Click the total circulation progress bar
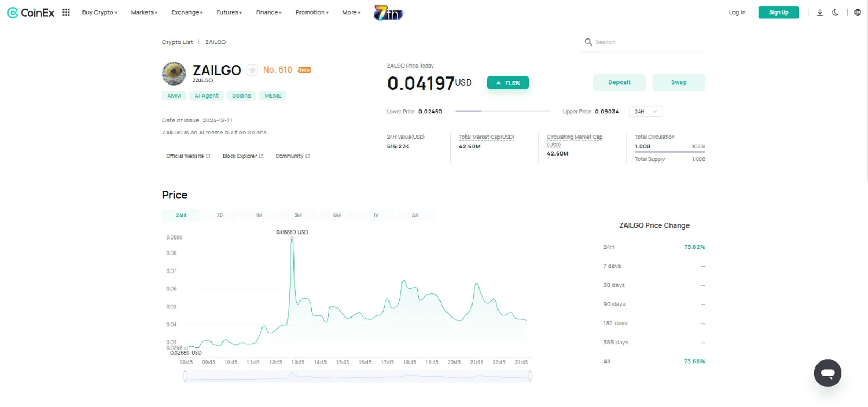Image resolution: width=868 pixels, height=407 pixels. (670, 152)
